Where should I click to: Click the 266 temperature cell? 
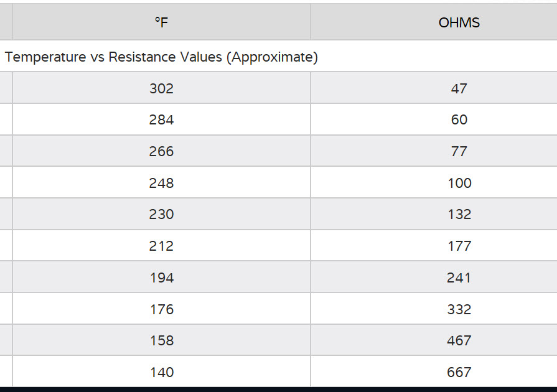pyautogui.click(x=161, y=151)
